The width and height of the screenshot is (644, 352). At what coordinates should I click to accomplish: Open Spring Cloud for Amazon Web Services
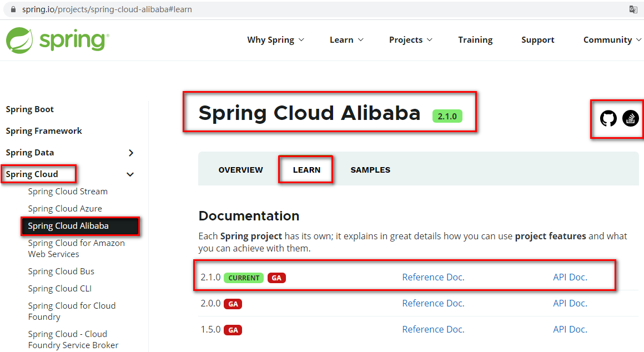[77, 249]
